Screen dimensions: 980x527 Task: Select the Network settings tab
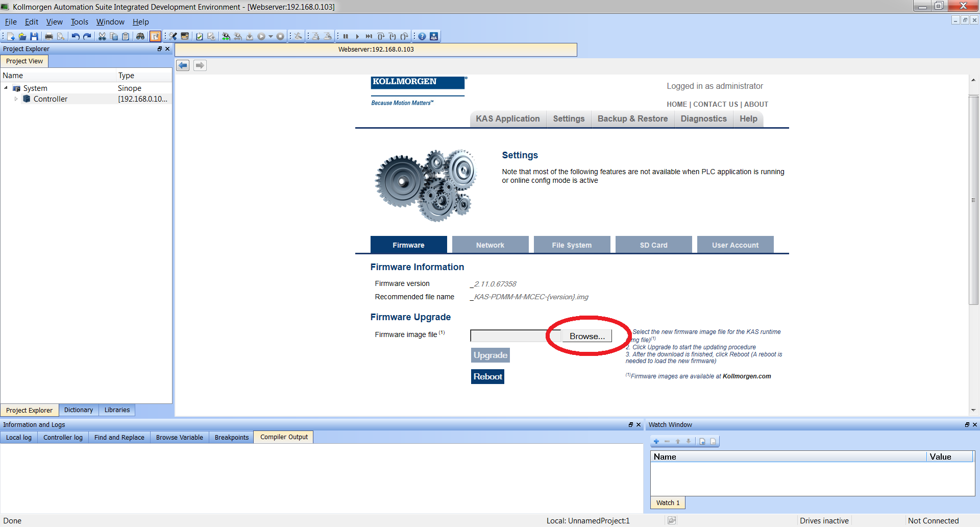pyautogui.click(x=490, y=245)
